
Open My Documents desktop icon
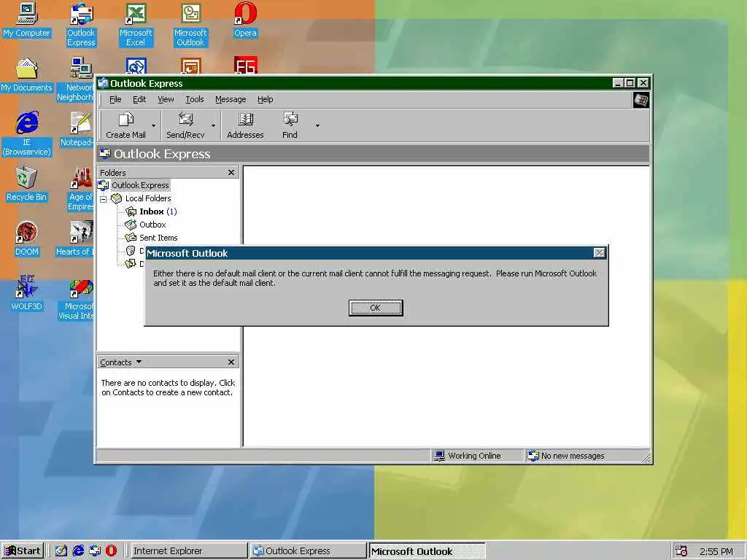click(x=26, y=75)
